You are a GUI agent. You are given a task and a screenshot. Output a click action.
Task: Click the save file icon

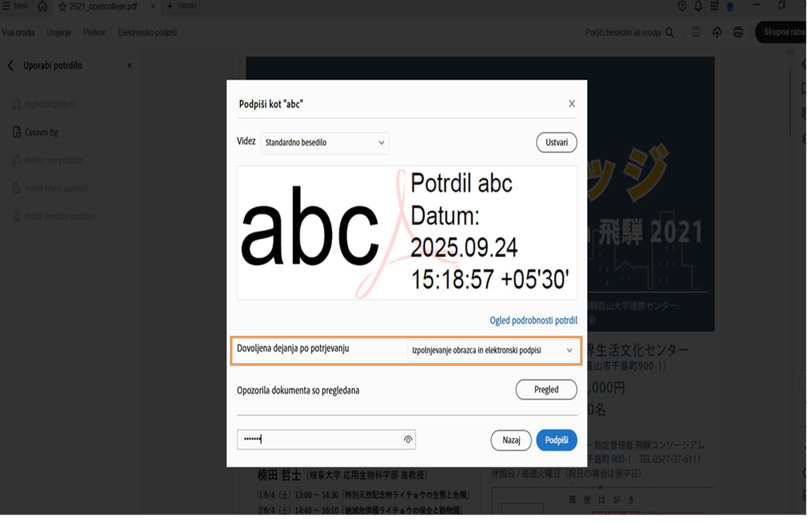click(696, 32)
